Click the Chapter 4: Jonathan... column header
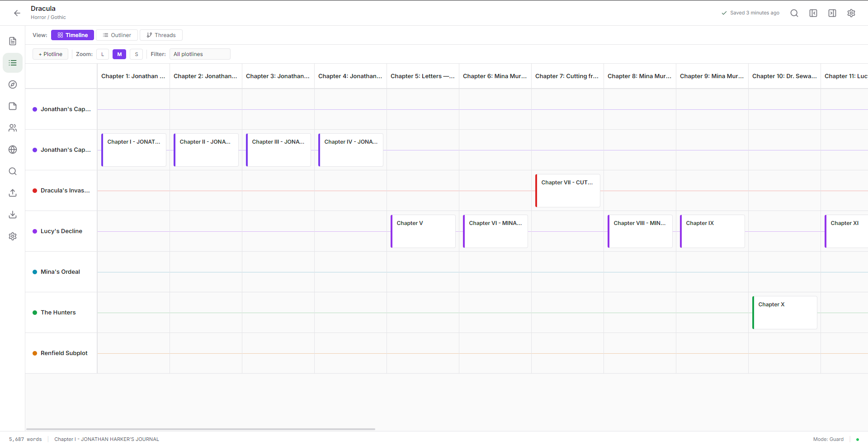 click(351, 76)
